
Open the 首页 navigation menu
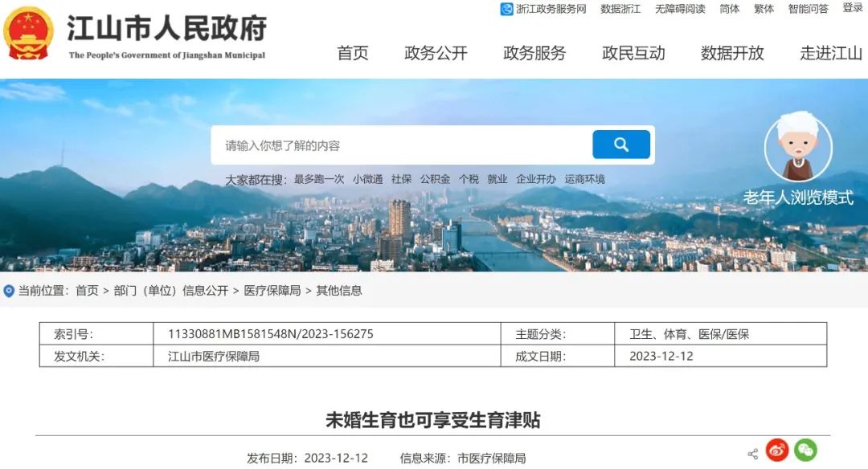point(353,53)
